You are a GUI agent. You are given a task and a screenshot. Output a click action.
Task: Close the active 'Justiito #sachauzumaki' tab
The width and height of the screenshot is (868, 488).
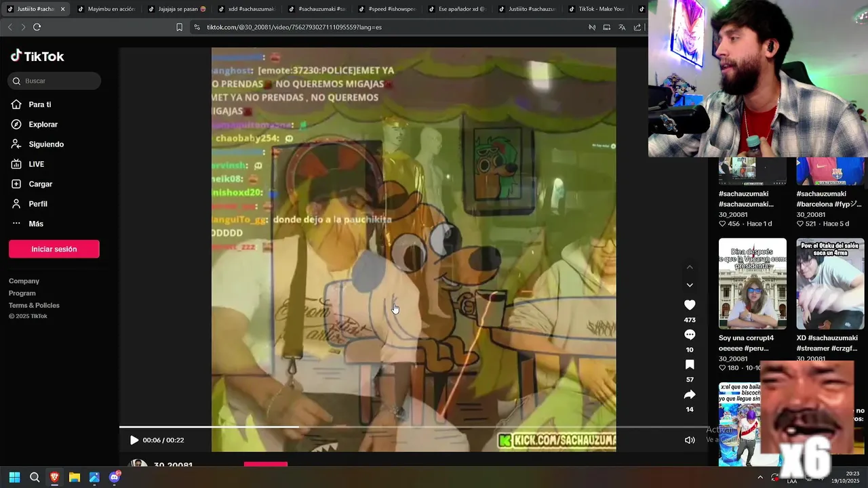[x=62, y=9]
